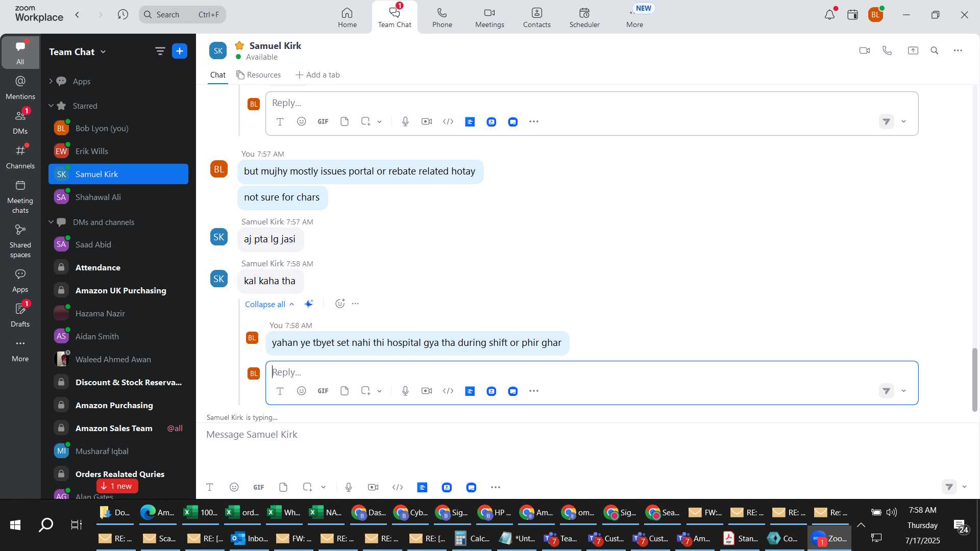Open Shared spaces in left sidebar
The height and width of the screenshot is (551, 980).
point(20,241)
